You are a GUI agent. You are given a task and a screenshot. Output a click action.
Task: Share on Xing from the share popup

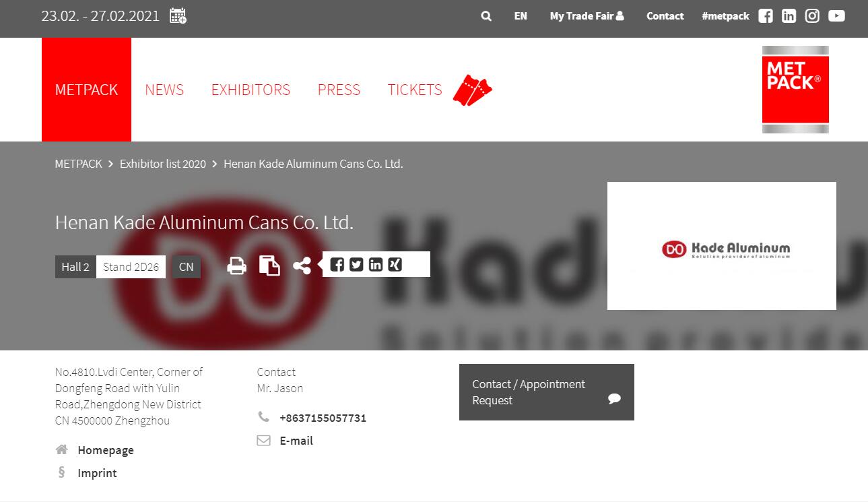[395, 264]
